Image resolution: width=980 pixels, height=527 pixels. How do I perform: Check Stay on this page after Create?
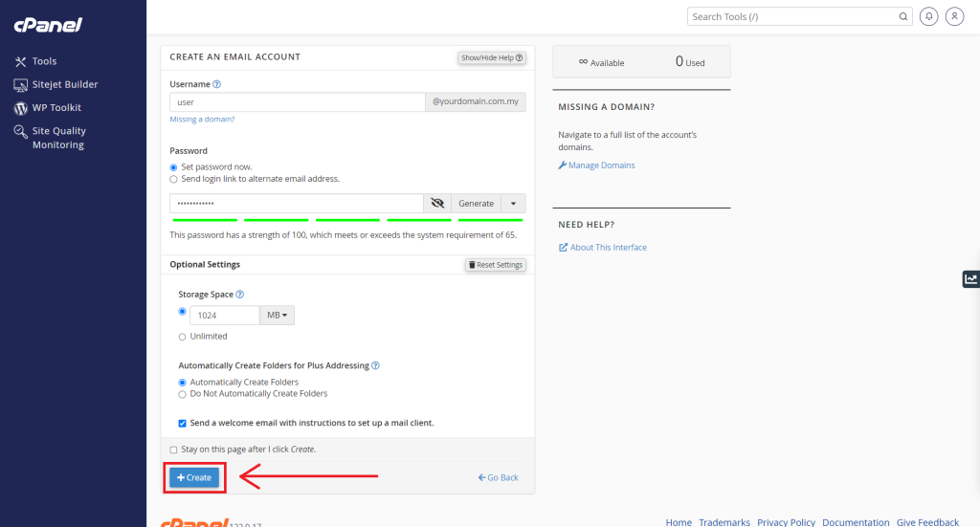(174, 450)
